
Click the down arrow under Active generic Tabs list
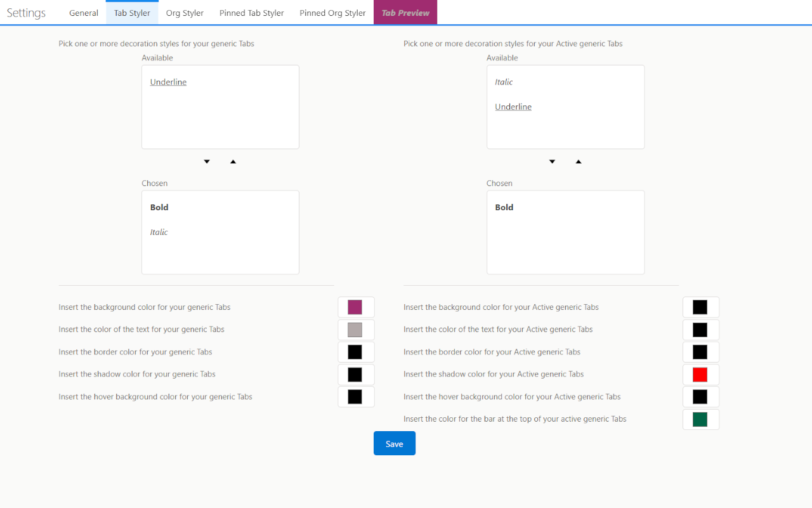pyautogui.click(x=552, y=162)
